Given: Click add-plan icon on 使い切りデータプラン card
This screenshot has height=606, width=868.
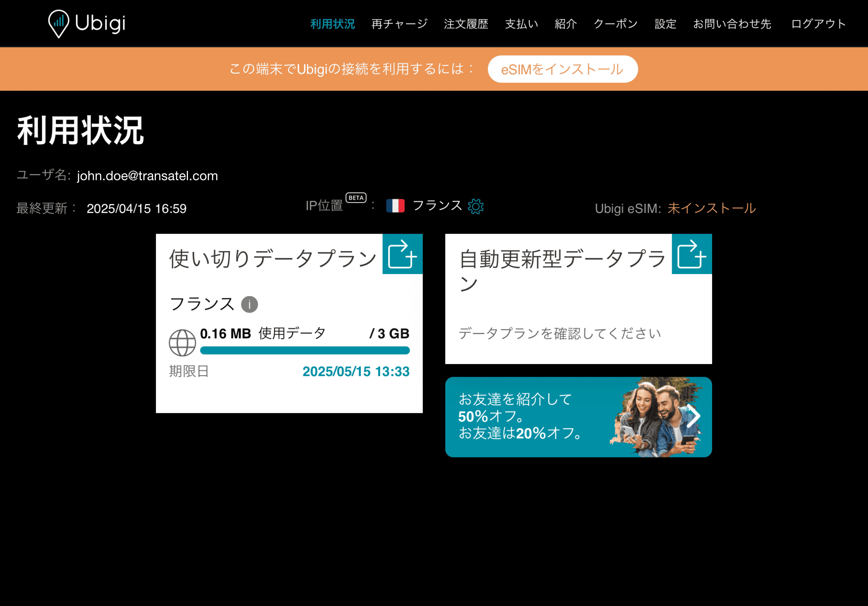Looking at the screenshot, I should 403,254.
